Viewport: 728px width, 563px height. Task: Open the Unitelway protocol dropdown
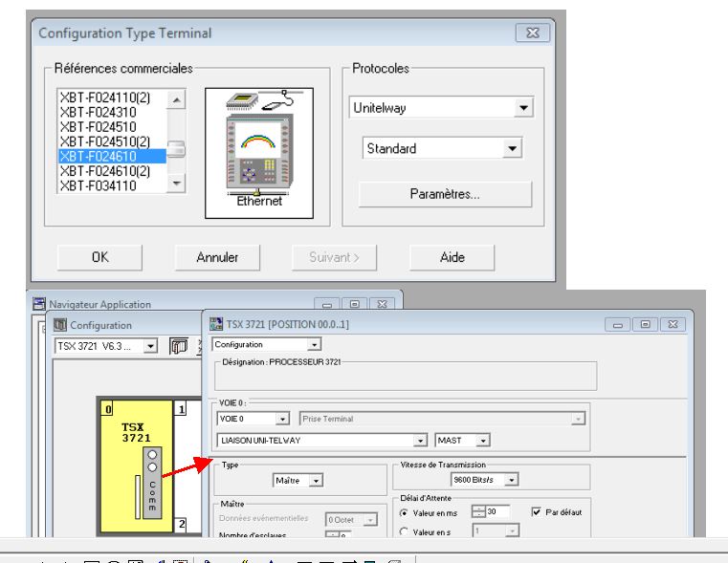[521, 110]
